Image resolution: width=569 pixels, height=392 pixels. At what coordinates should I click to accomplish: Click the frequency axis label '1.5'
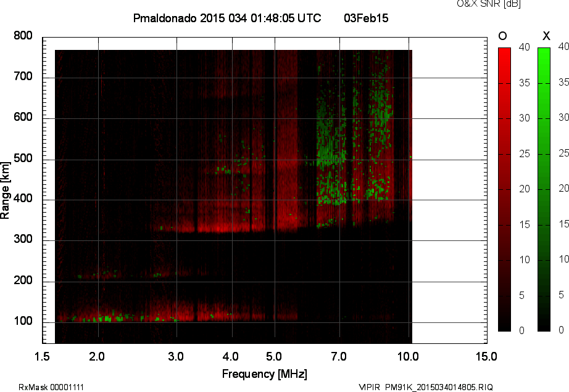click(x=42, y=356)
